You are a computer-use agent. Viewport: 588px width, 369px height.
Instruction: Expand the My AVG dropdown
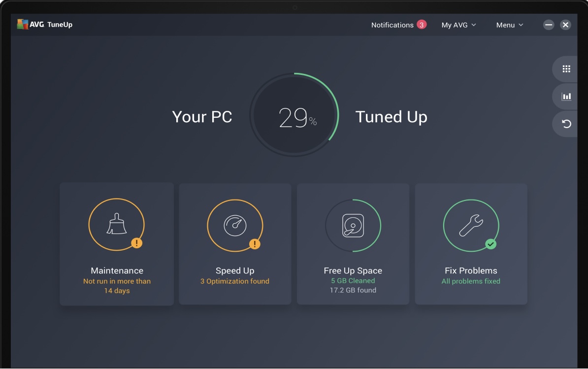(x=458, y=25)
